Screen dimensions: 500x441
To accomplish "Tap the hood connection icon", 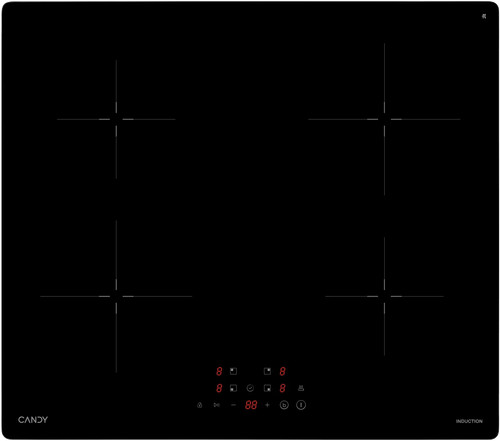I will (x=301, y=388).
